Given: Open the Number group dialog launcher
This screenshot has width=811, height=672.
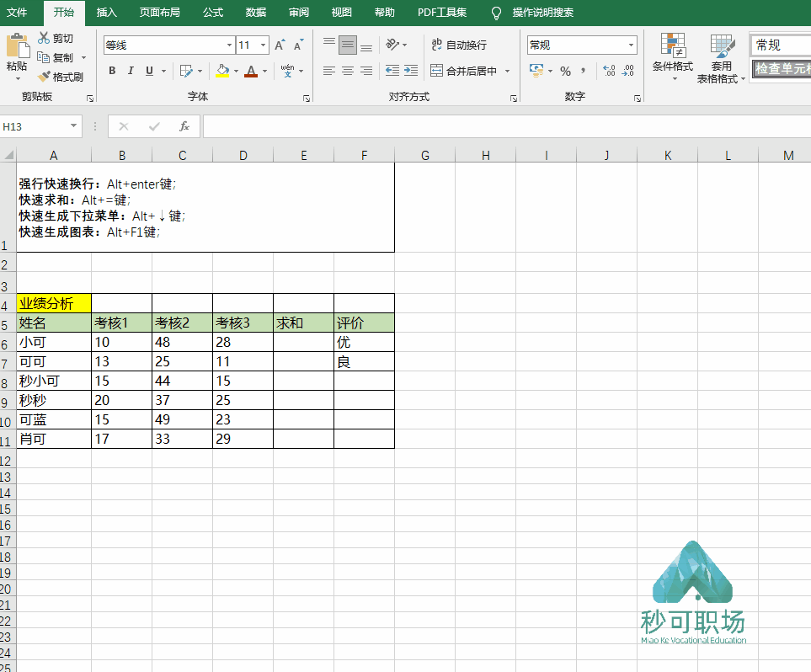Looking at the screenshot, I should pos(638,98).
